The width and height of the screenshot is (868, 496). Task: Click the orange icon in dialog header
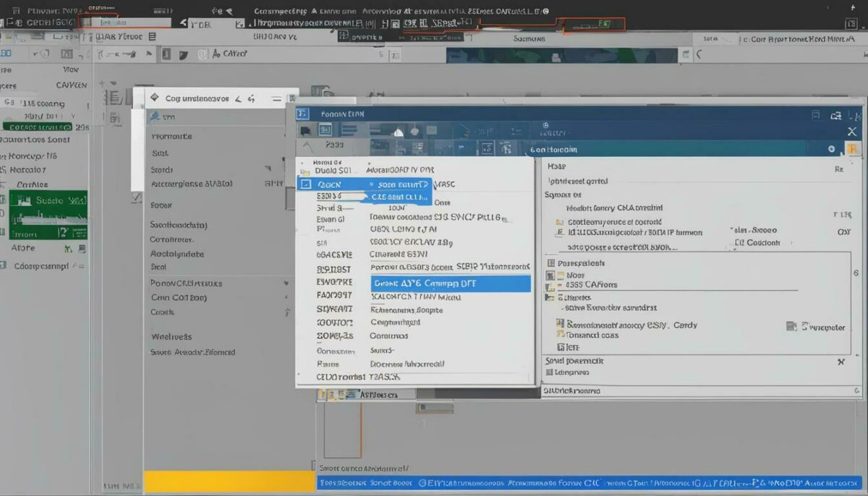click(x=854, y=148)
